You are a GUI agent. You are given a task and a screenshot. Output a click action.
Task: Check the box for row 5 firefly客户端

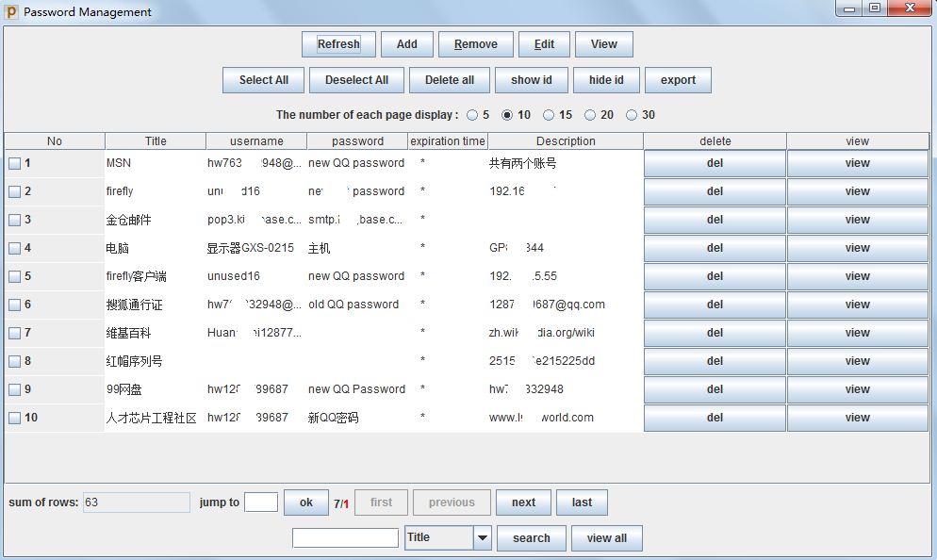pos(14,276)
